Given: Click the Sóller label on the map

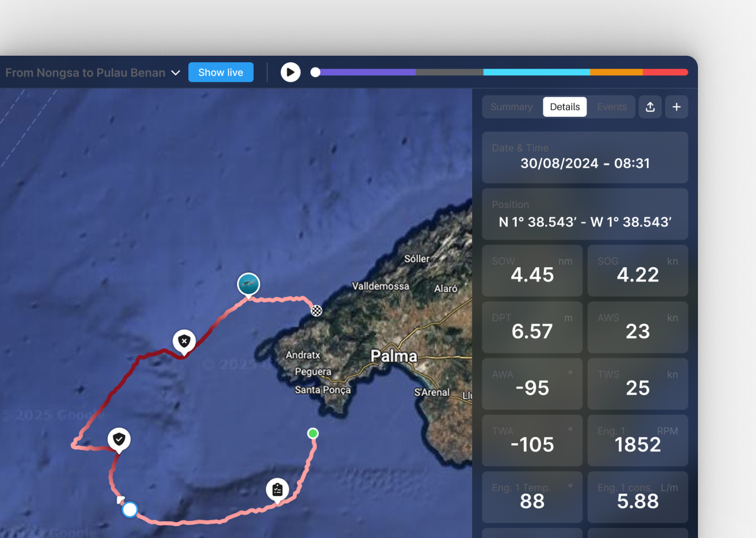Looking at the screenshot, I should coord(417,259).
